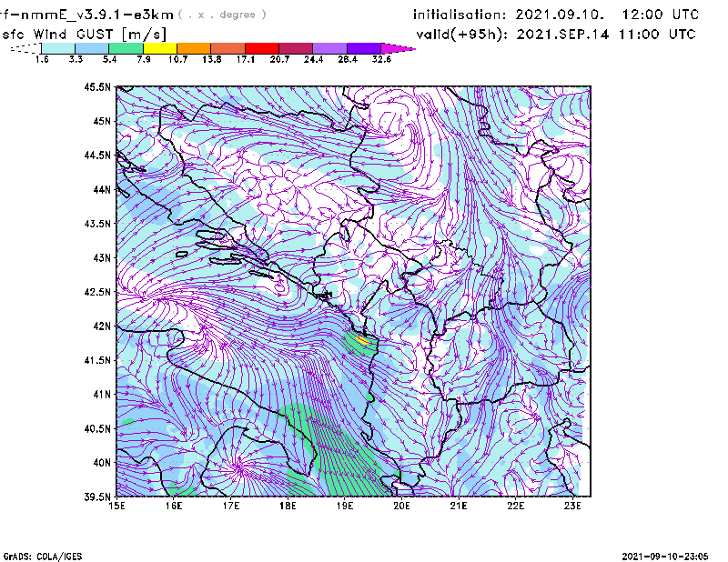Click the latitude label 42N
The height and width of the screenshot is (562, 728).
click(x=102, y=326)
